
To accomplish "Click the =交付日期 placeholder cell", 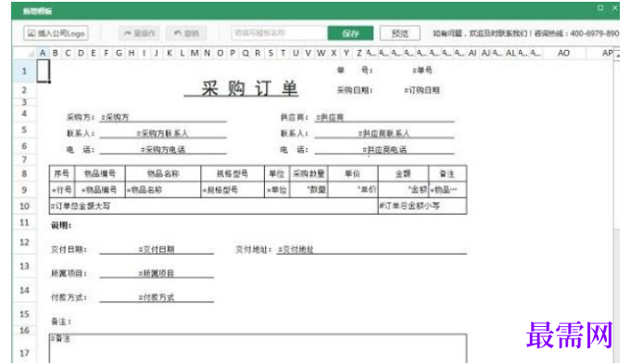I will (157, 249).
